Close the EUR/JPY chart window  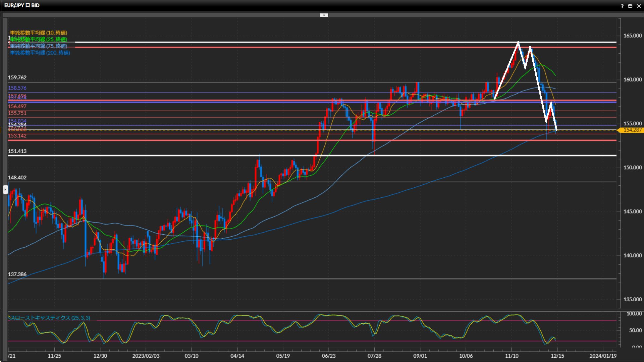pyautogui.click(x=639, y=6)
